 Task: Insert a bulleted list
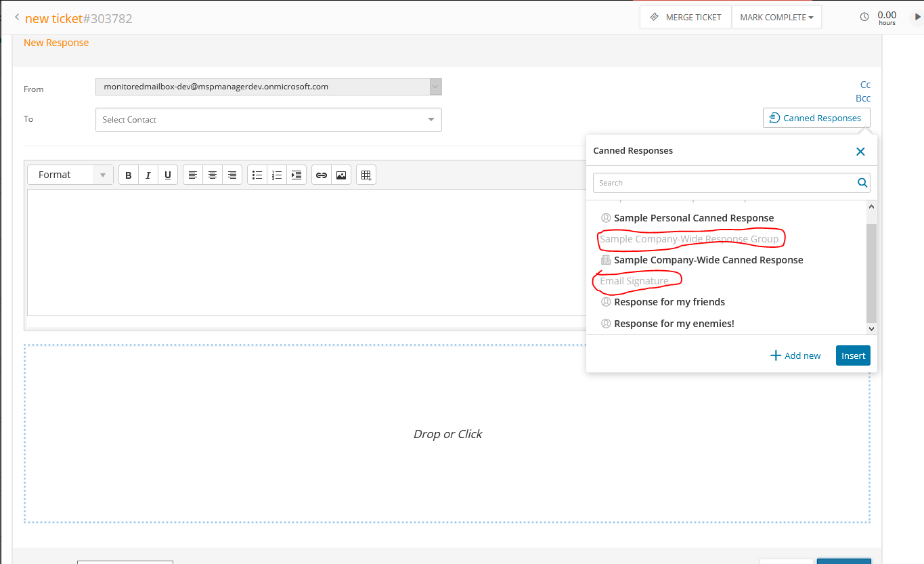pos(257,175)
